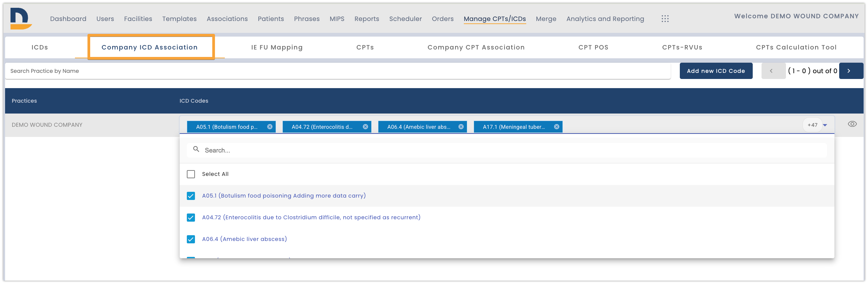Switch to CPTs Calculation Tool tab
Screen dimensions: 868x284
click(x=796, y=47)
